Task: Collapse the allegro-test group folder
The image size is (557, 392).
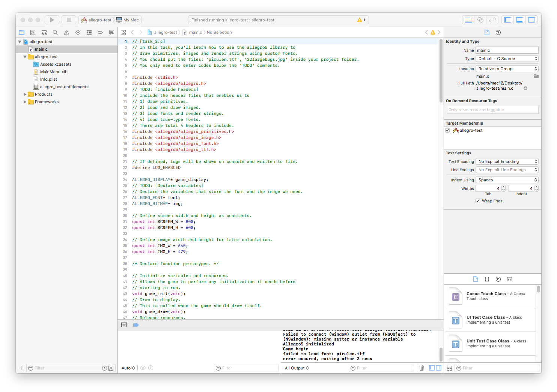Action: tap(25, 57)
